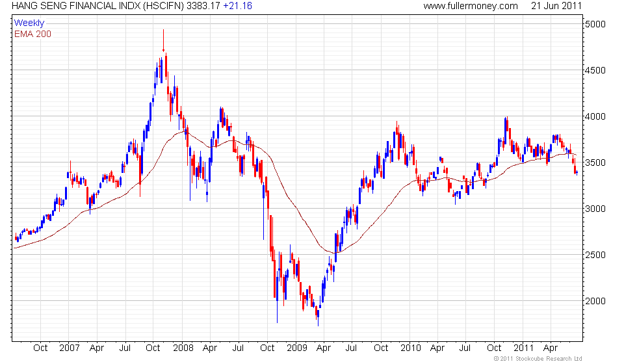The width and height of the screenshot is (637, 364).
Task: Click the Oct label just before 2008
Action: (x=153, y=348)
